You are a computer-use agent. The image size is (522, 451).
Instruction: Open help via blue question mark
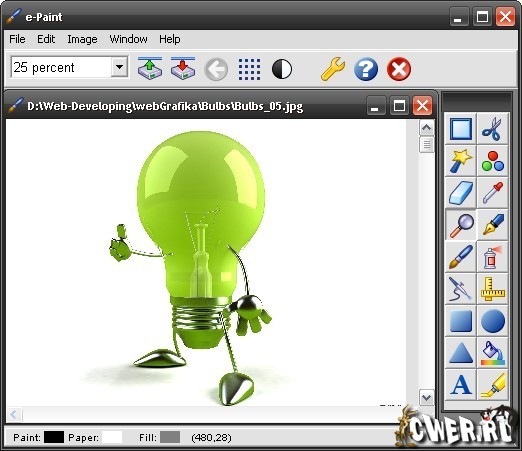366,69
